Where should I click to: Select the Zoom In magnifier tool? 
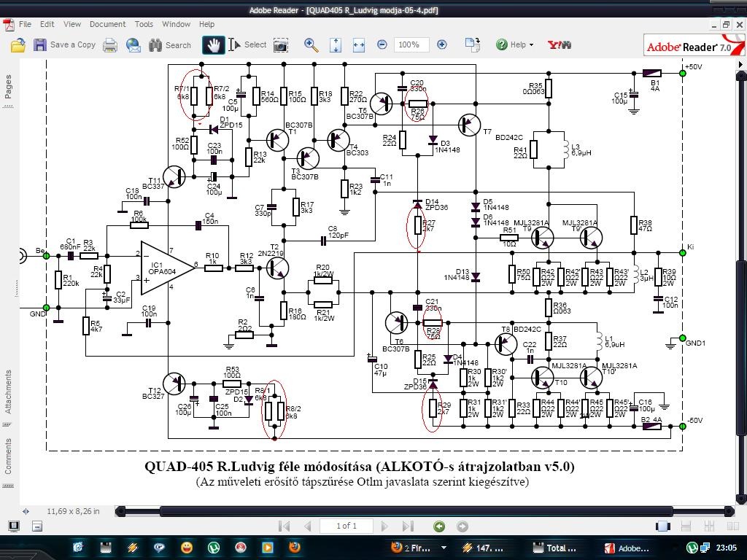(x=311, y=44)
